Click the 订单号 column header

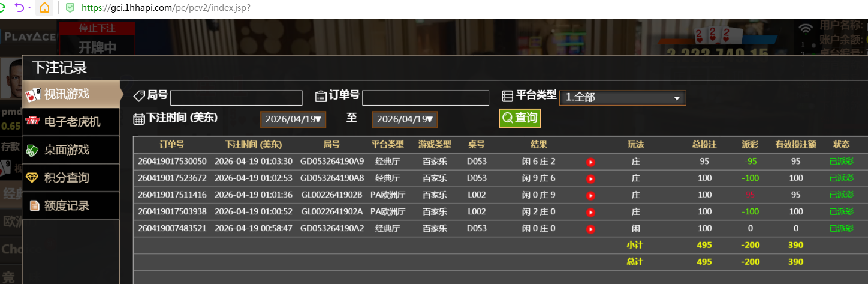tap(172, 145)
